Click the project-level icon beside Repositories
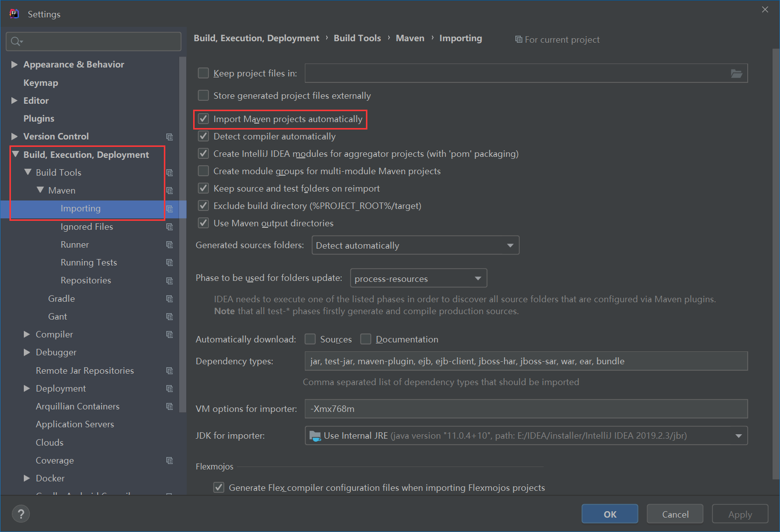The height and width of the screenshot is (532, 780). 169,281
